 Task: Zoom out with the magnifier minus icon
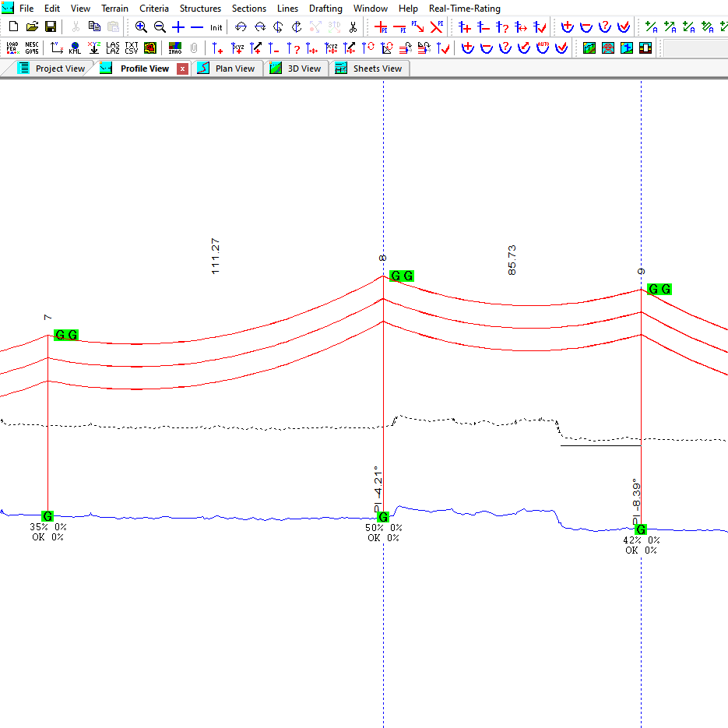[x=160, y=26]
